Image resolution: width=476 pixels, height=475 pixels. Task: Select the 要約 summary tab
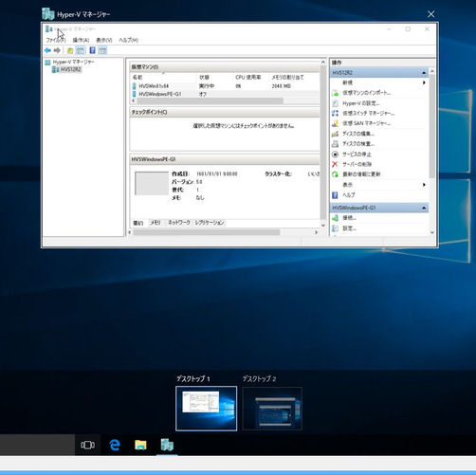pyautogui.click(x=138, y=223)
